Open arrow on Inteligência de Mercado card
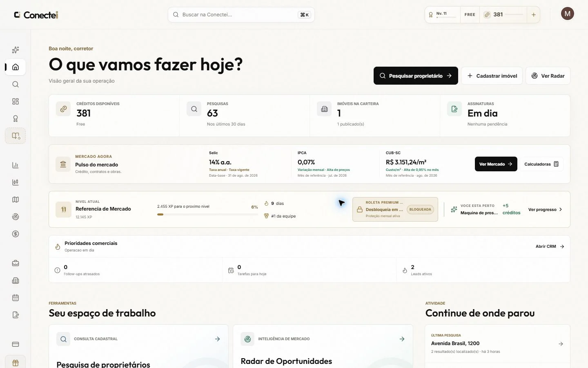588x368 pixels. point(402,339)
